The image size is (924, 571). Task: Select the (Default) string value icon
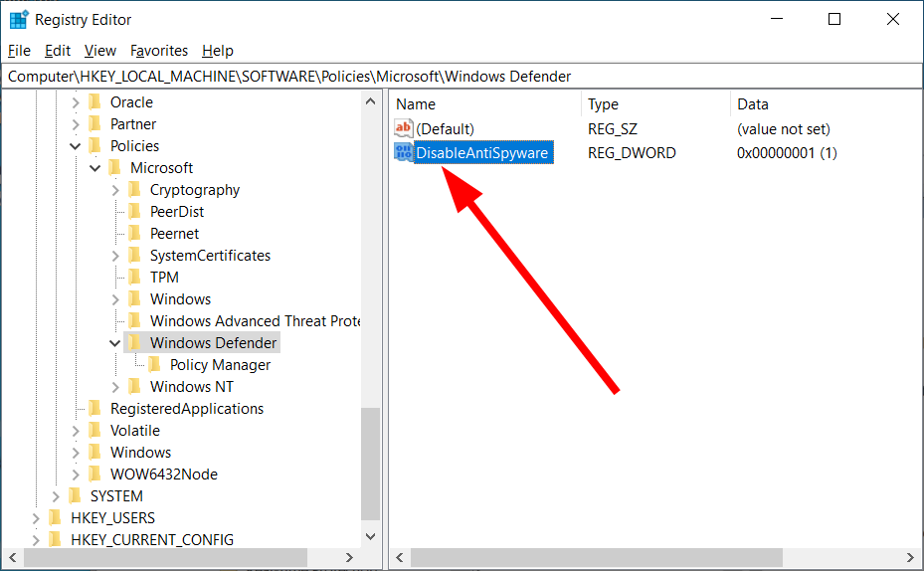pos(404,128)
